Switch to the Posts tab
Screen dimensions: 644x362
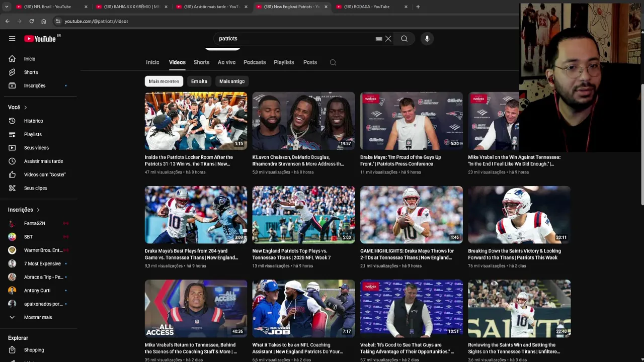[310, 62]
